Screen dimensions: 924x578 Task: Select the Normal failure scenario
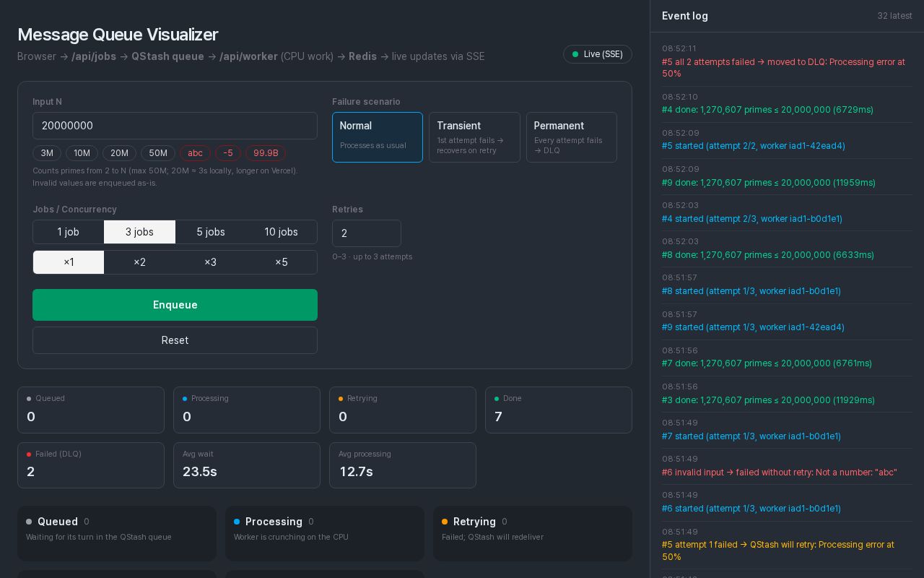(378, 137)
